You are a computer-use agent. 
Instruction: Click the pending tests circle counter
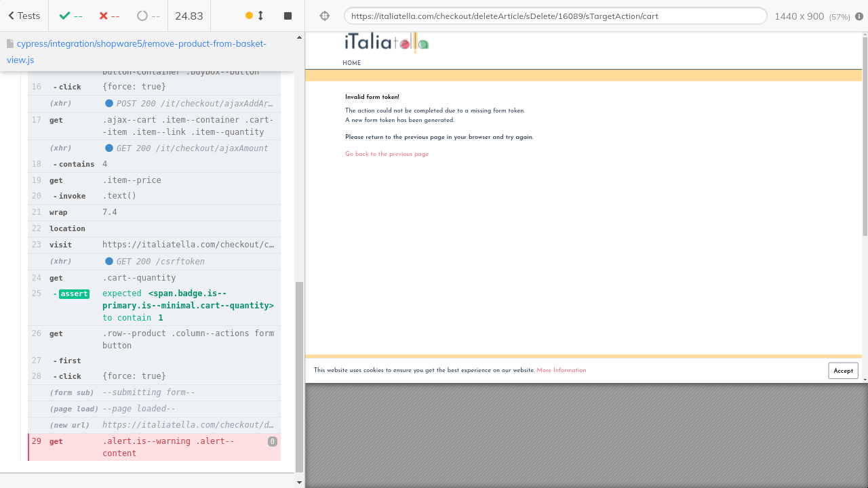[149, 16]
